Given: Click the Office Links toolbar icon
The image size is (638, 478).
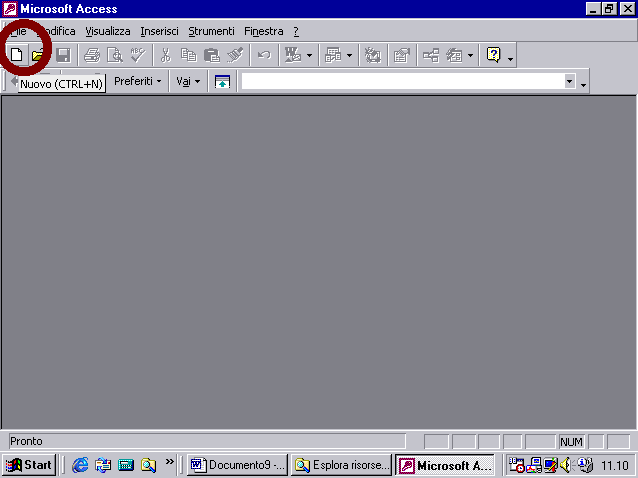Looking at the screenshot, I should pyautogui.click(x=293, y=55).
